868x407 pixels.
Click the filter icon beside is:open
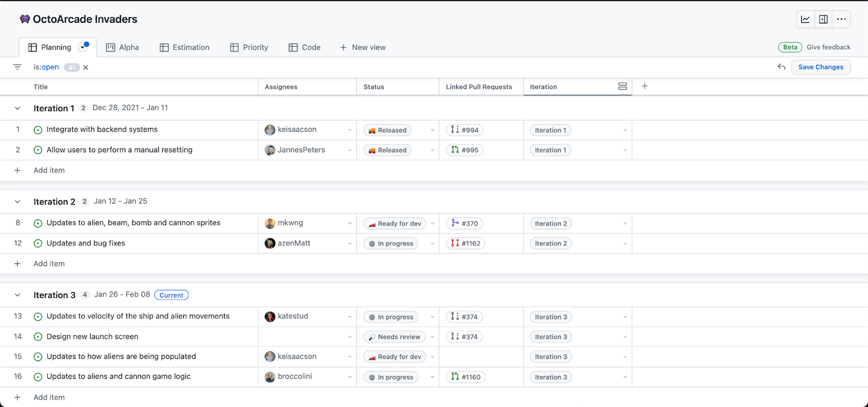(x=17, y=67)
